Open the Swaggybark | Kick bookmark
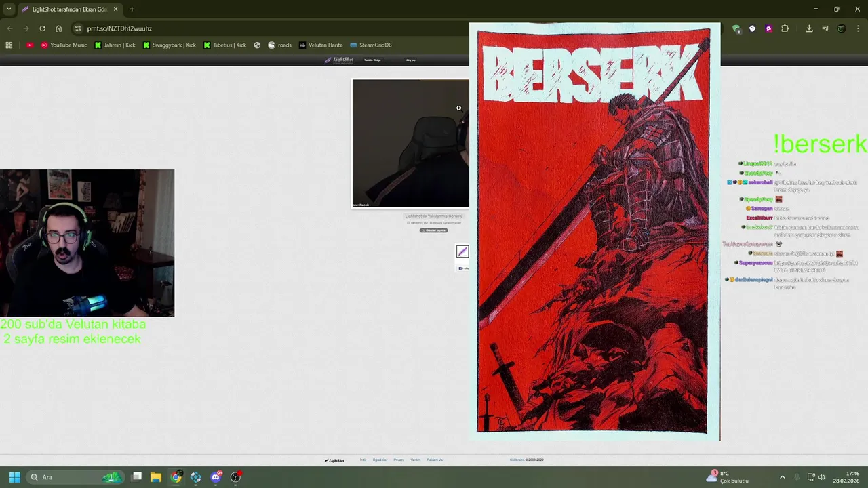The width and height of the screenshot is (868, 488). [x=170, y=45]
